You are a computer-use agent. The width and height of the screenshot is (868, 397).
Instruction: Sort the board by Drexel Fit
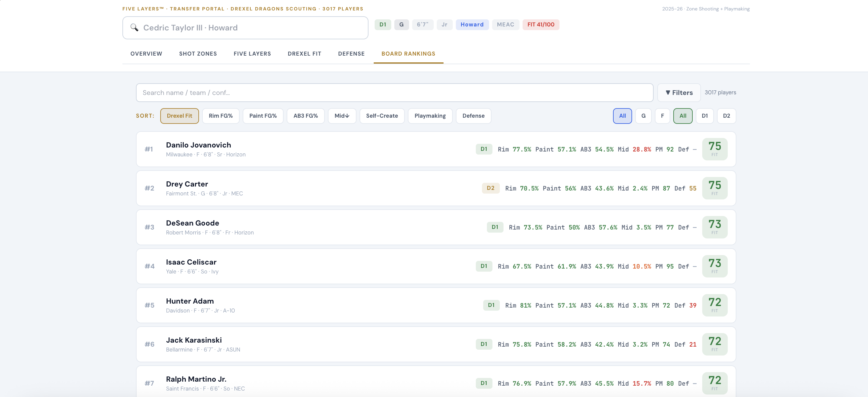pos(179,116)
